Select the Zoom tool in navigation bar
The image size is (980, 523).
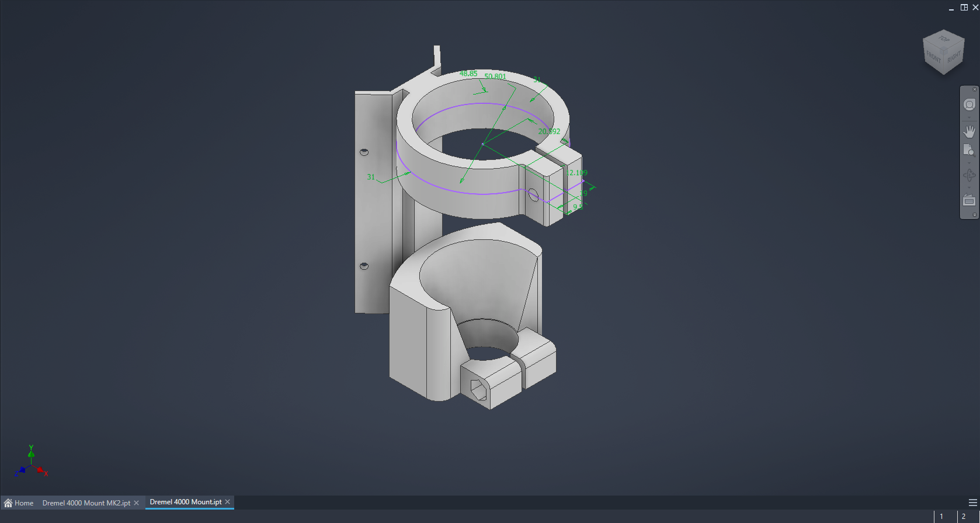[x=969, y=151]
